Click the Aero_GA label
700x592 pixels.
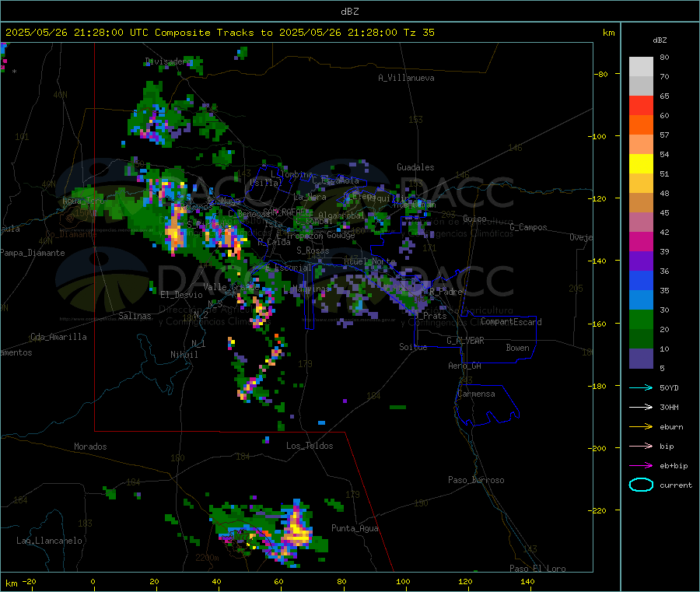pos(465,366)
